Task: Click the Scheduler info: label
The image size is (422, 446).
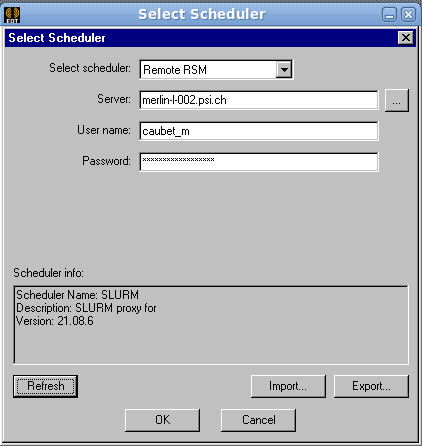Action: [48, 273]
